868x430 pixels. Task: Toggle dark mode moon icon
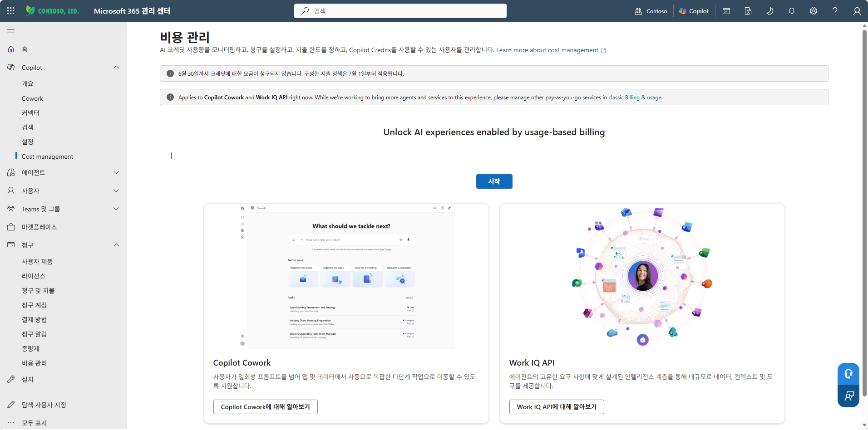point(770,11)
